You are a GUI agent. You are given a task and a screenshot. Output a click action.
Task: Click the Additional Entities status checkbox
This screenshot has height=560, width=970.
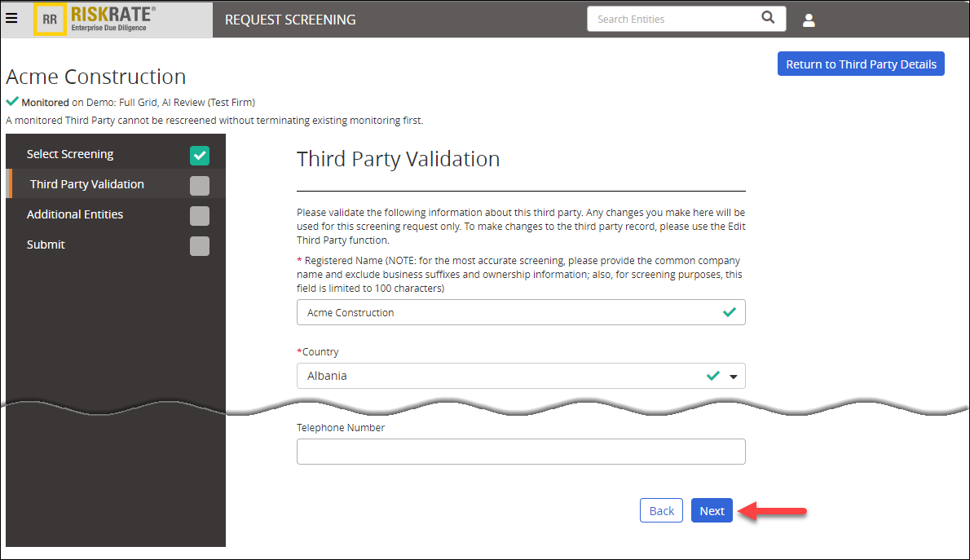point(200,215)
